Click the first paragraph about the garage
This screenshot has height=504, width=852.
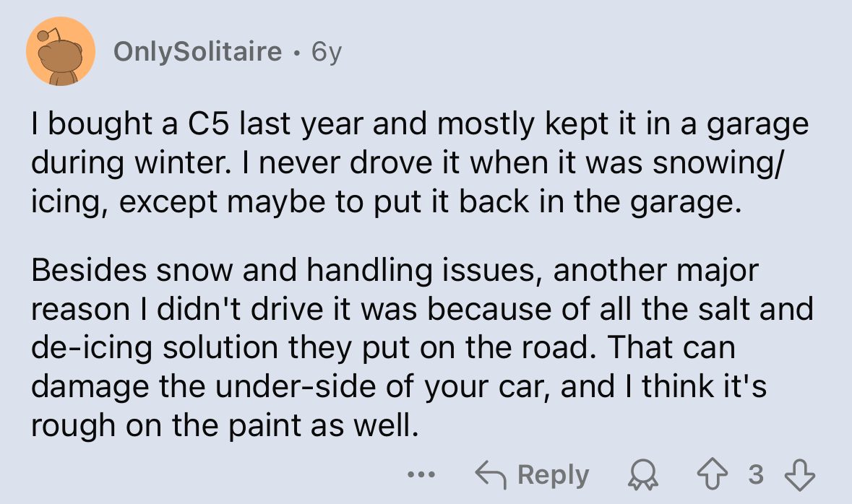coord(419,163)
